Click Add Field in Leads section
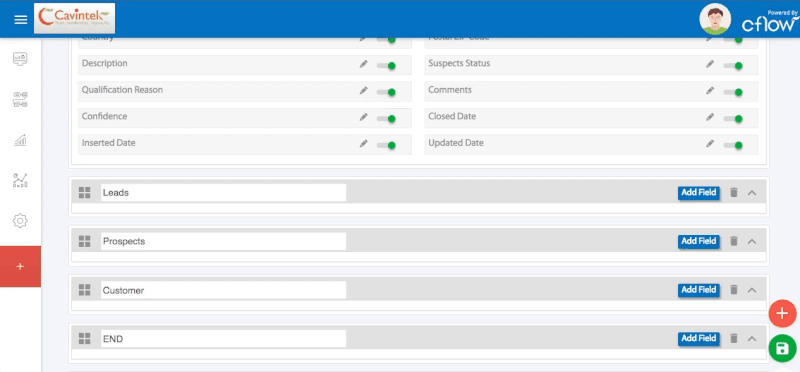Viewport: 800px width, 372px height. pyautogui.click(x=698, y=192)
